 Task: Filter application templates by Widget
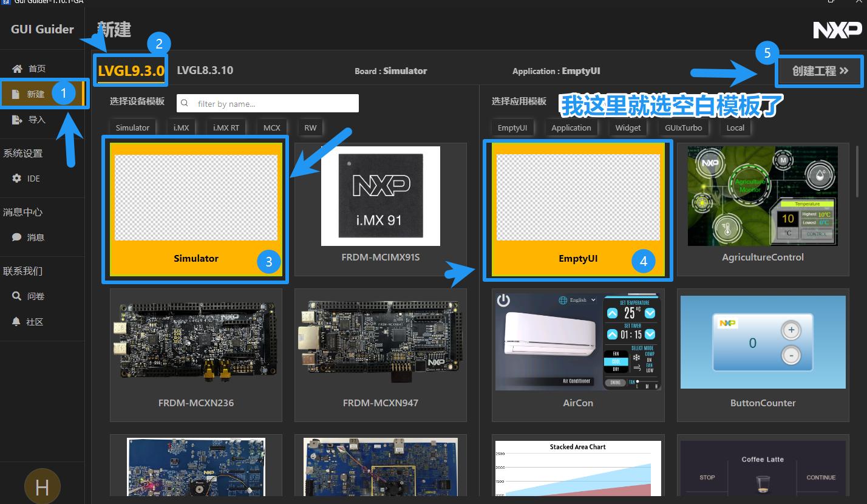pyautogui.click(x=628, y=128)
